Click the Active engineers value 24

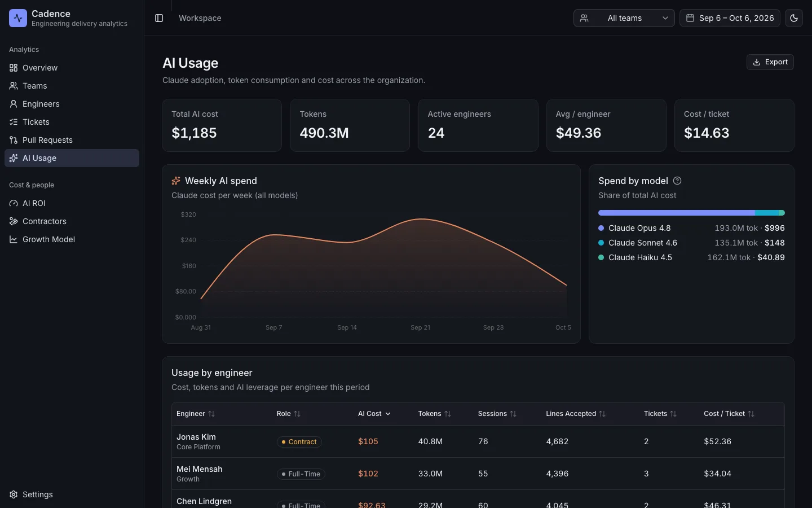pyautogui.click(x=436, y=133)
